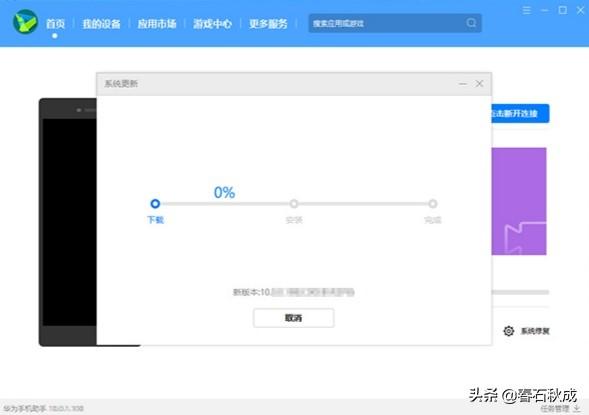The image size is (589, 415).
Task: Click the disconnect button 点击断开连接
Action: click(520, 113)
